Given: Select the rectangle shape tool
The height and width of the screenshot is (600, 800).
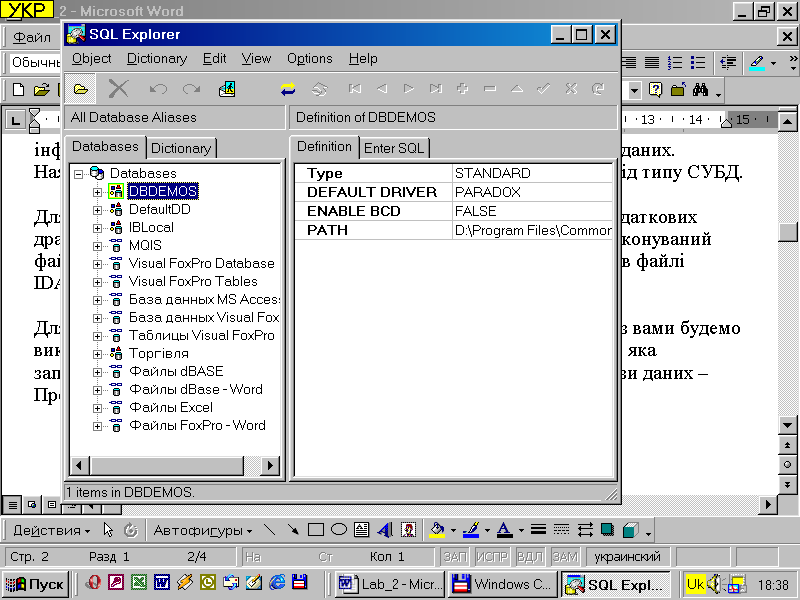Looking at the screenshot, I should pyautogui.click(x=316, y=530).
